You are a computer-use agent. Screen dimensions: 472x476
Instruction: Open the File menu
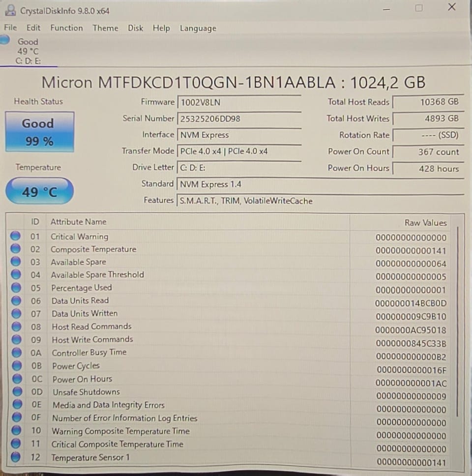pyautogui.click(x=10, y=28)
